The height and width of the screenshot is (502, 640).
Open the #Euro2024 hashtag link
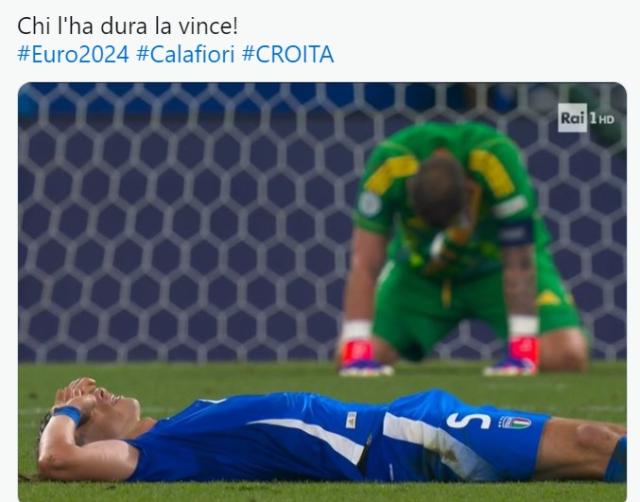click(73, 54)
